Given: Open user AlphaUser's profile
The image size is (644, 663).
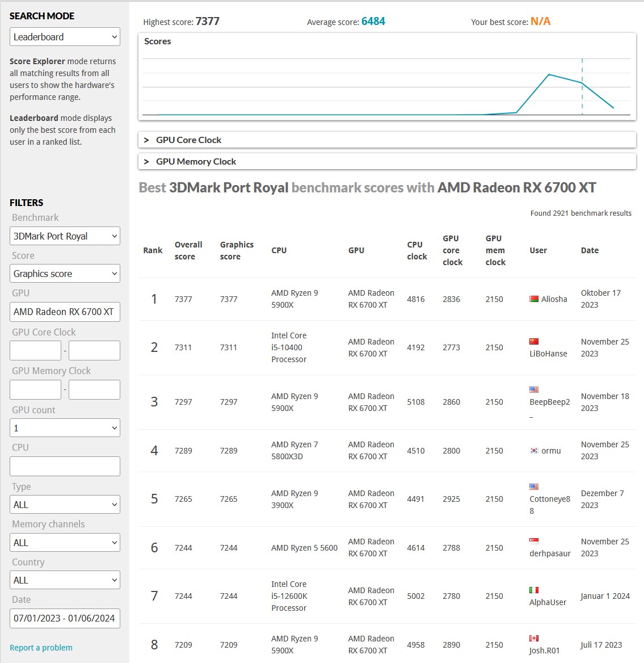Looking at the screenshot, I should tap(548, 602).
